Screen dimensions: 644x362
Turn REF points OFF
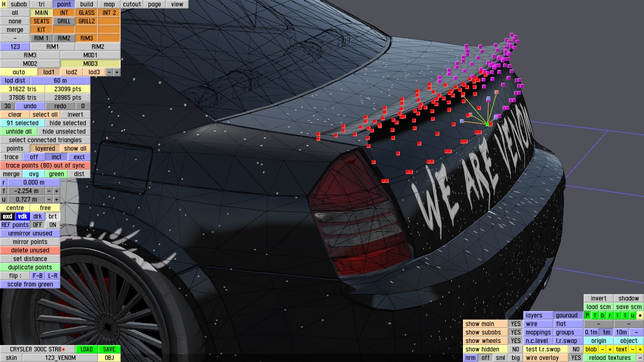[38, 225]
